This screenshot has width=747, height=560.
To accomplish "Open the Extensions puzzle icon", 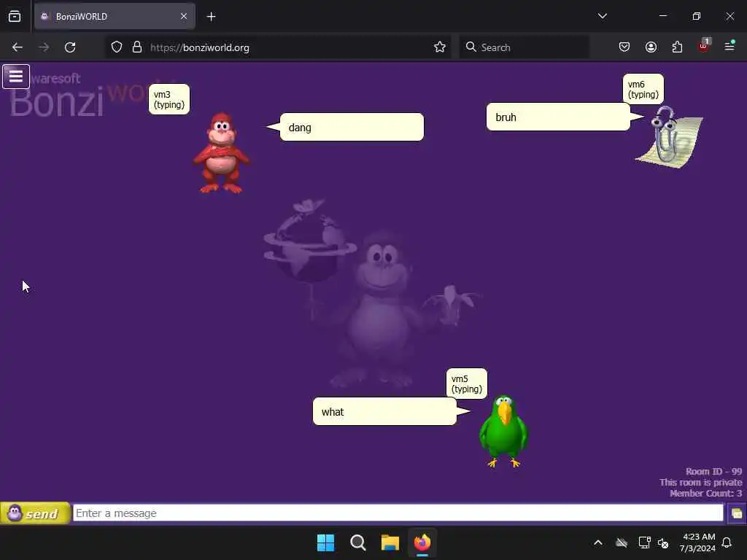I will (677, 47).
